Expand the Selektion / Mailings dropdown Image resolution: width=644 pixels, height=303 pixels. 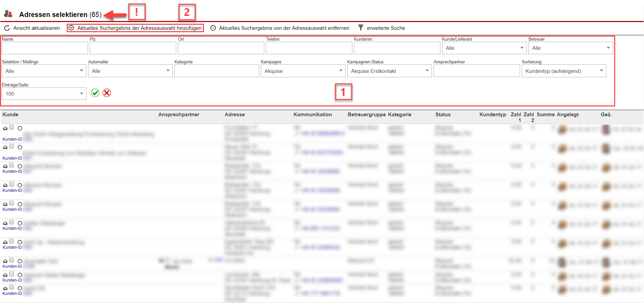(x=44, y=71)
